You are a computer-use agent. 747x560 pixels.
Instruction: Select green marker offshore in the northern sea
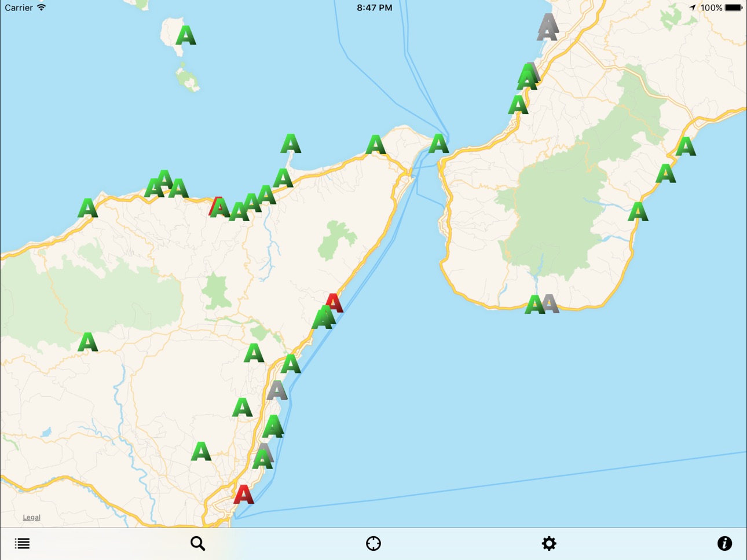(291, 144)
